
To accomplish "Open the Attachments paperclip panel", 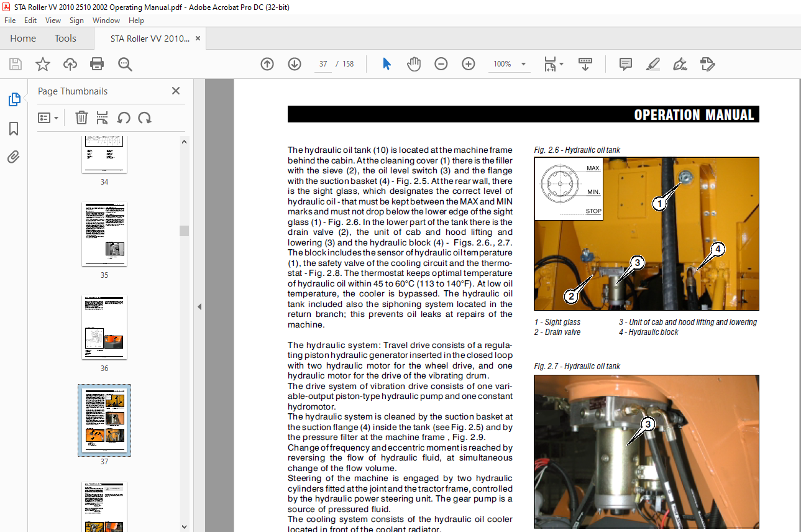I will click(14, 157).
